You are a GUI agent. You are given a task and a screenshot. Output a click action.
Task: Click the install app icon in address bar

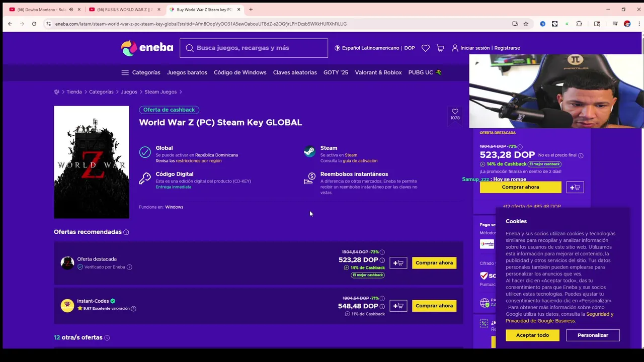(515, 24)
